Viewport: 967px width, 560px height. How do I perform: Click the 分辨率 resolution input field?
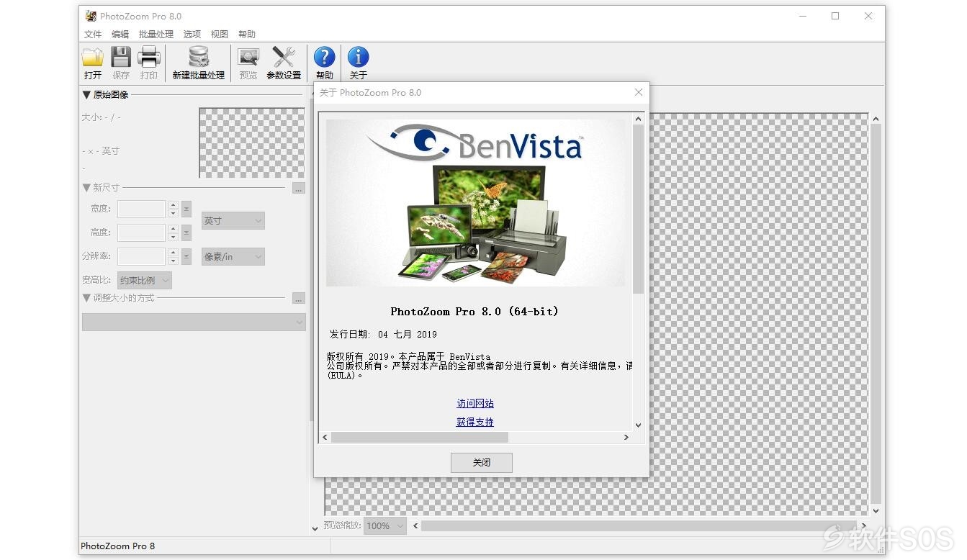[142, 256]
